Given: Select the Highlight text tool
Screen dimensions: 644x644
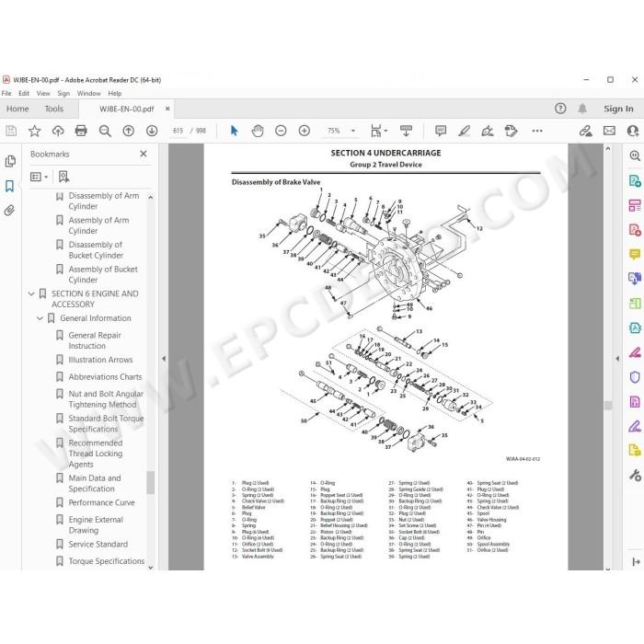Looking at the screenshot, I should pyautogui.click(x=464, y=131).
